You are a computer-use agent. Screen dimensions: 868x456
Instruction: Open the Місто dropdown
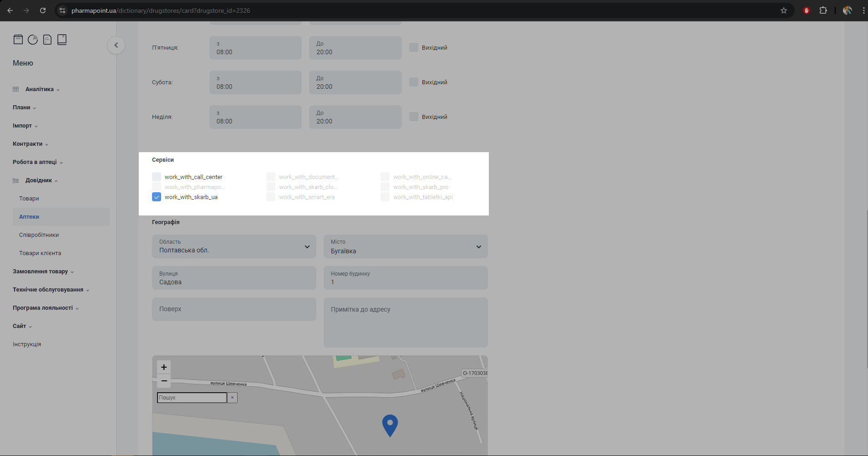(405, 246)
